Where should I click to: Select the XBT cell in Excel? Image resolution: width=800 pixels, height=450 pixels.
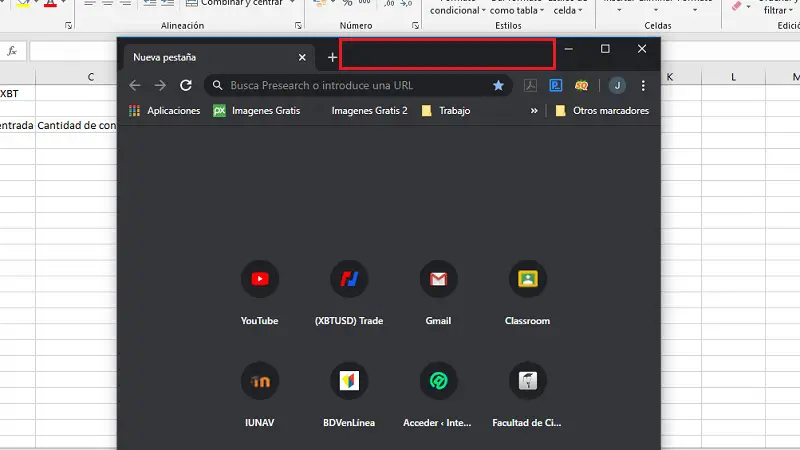pyautogui.click(x=17, y=93)
